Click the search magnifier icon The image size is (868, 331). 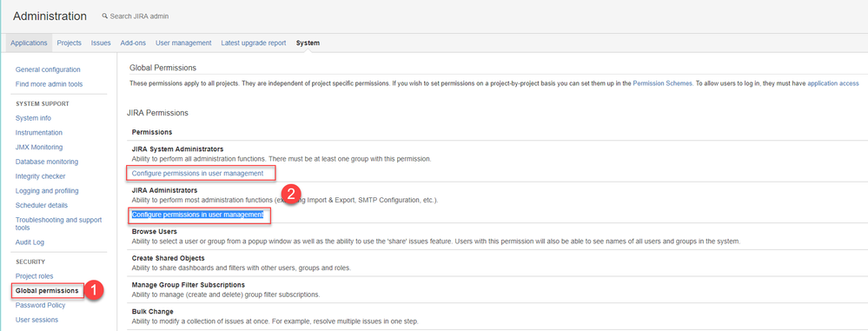click(104, 16)
